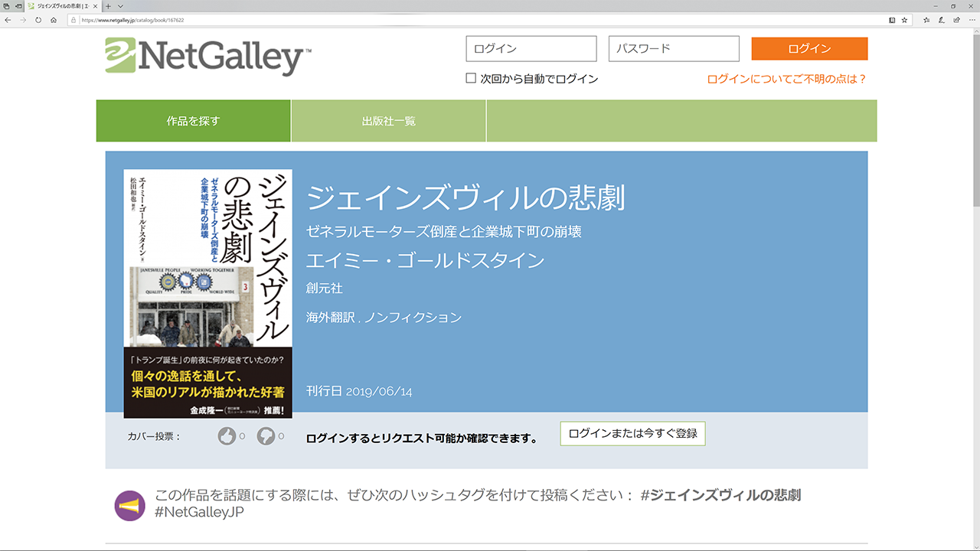The height and width of the screenshot is (551, 980).
Task: Show tab previews with the chevron arrow
Action: click(x=120, y=5)
